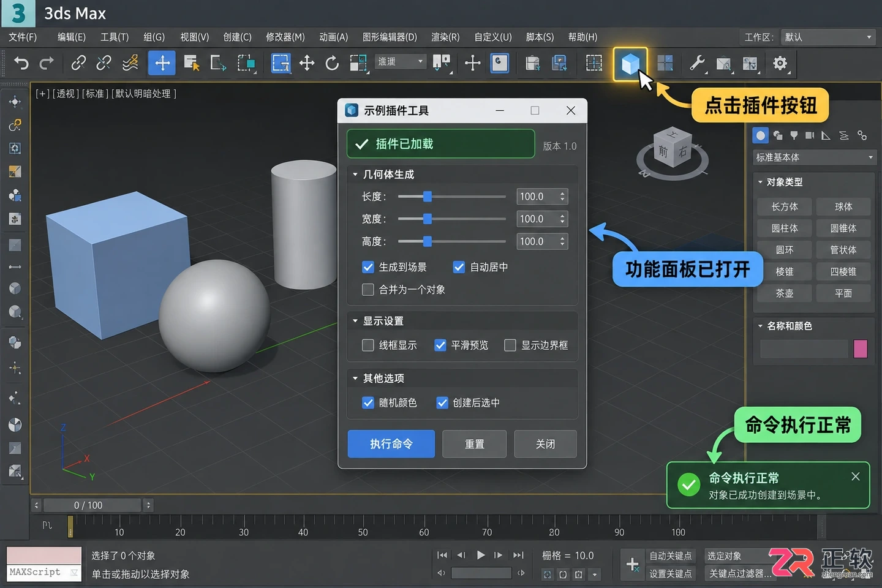Enable the 合并为一个对象 checkbox
Image resolution: width=882 pixels, height=588 pixels.
click(x=368, y=290)
